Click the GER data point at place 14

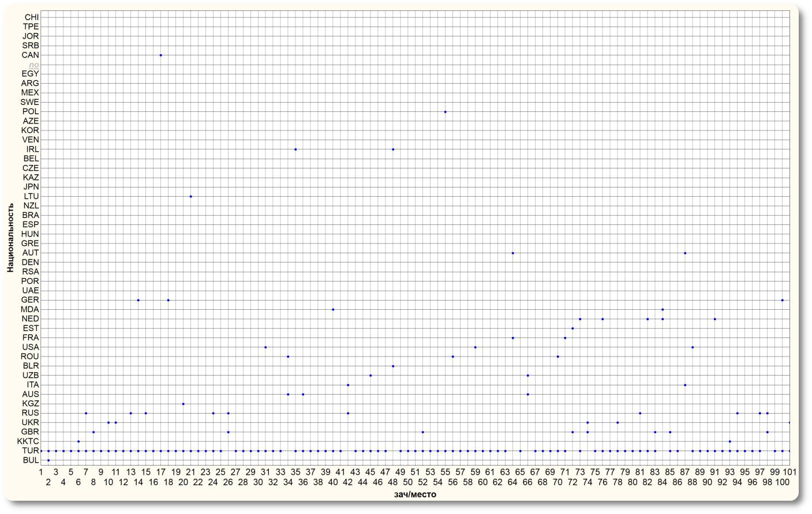pyautogui.click(x=138, y=300)
